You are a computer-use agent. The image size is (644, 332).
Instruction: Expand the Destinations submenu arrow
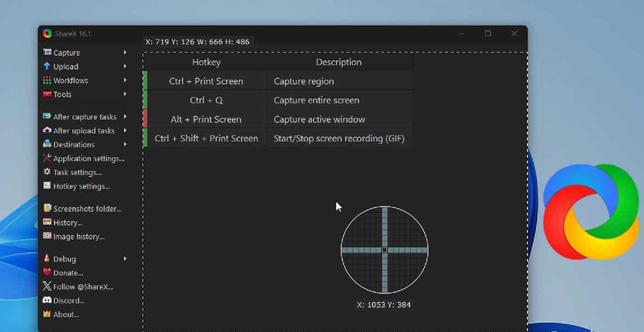(x=125, y=144)
